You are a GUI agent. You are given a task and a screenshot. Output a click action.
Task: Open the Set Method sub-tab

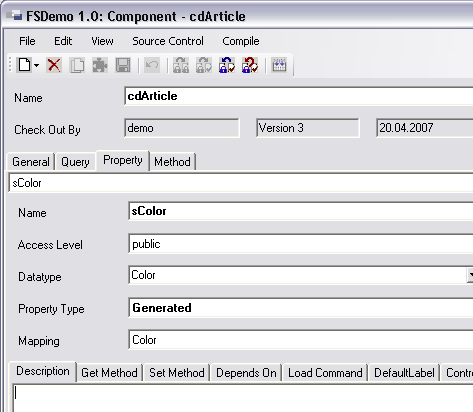pos(177,373)
